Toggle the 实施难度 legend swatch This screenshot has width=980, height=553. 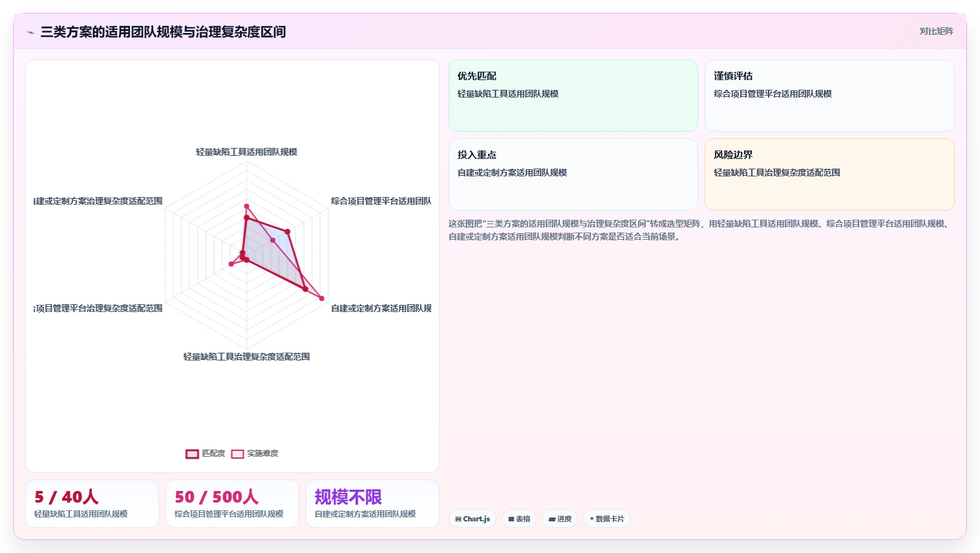pos(237,454)
